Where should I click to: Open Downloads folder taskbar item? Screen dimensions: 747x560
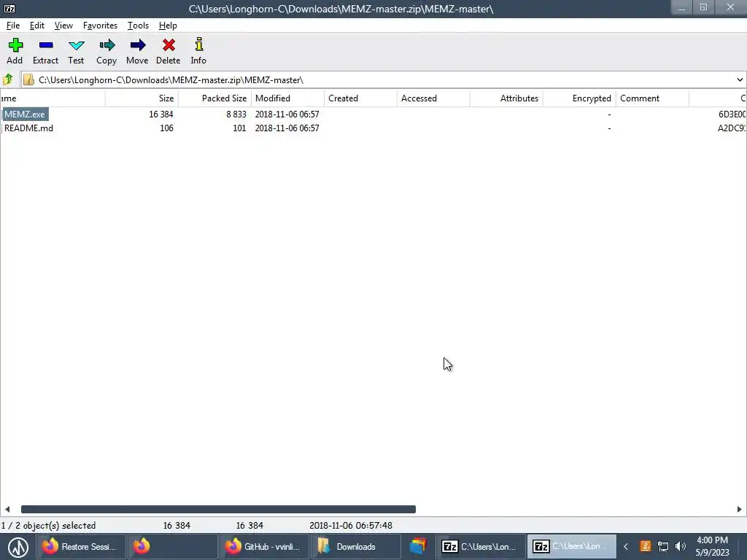[355, 547]
